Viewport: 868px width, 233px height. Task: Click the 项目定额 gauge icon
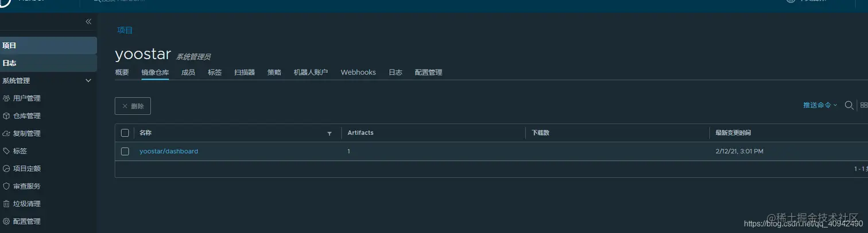tap(6, 169)
